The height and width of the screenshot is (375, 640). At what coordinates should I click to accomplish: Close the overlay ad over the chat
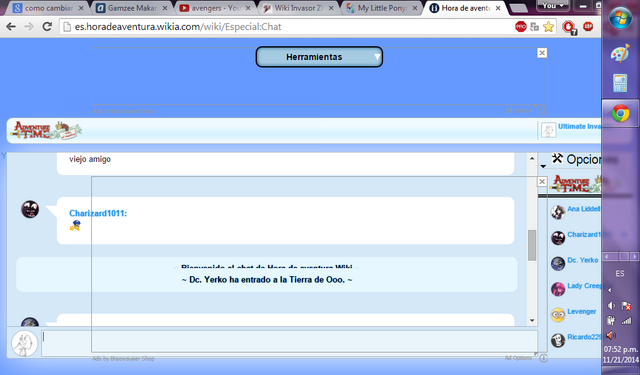click(x=542, y=181)
